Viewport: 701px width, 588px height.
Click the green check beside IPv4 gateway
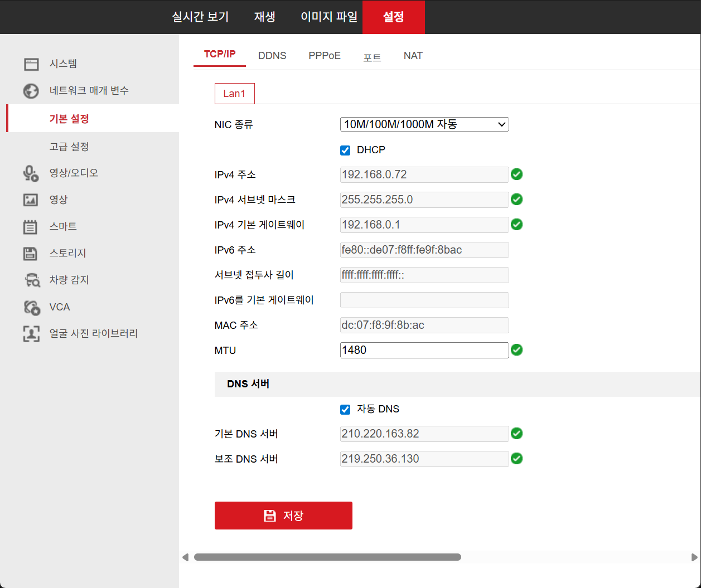pos(517,225)
